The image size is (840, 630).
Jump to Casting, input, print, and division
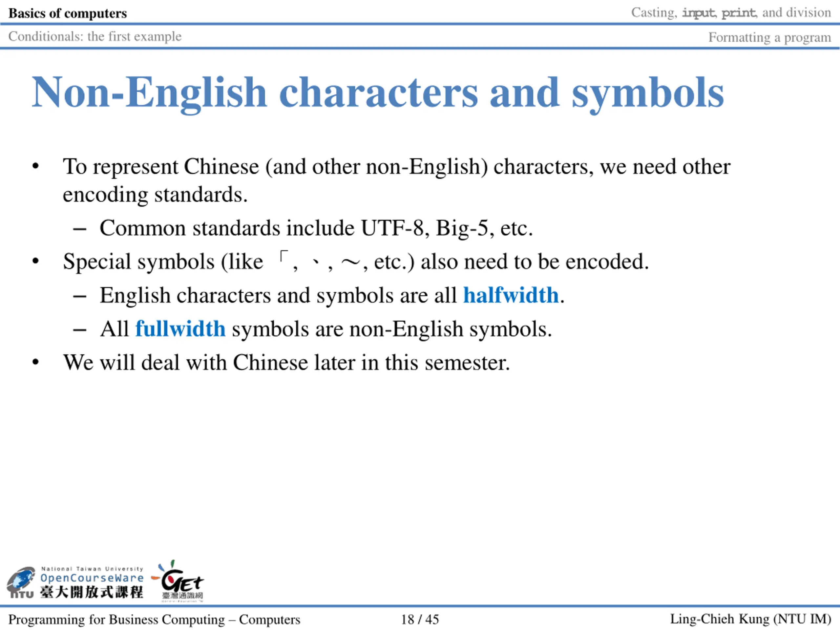[x=731, y=12]
